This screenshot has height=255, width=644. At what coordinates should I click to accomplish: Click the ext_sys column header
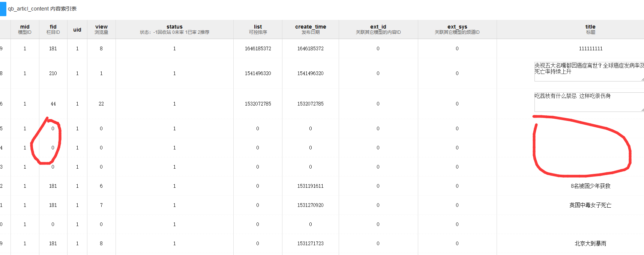[457, 29]
